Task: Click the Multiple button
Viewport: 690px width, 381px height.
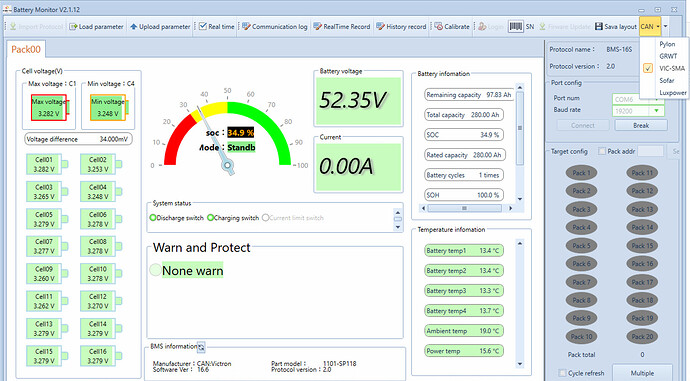Action: 642,373
